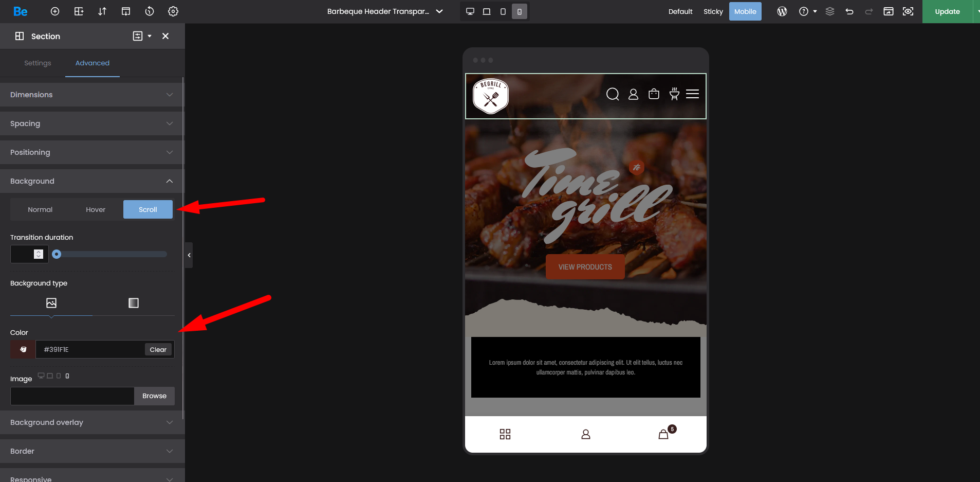Select Default header mode
Image resolution: width=980 pixels, height=482 pixels.
(680, 11)
